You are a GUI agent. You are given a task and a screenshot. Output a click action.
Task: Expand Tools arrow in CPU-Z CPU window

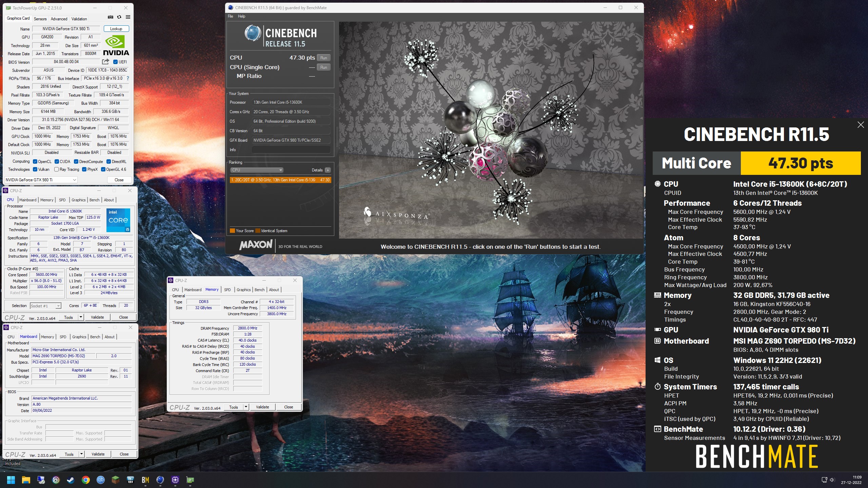pos(81,317)
